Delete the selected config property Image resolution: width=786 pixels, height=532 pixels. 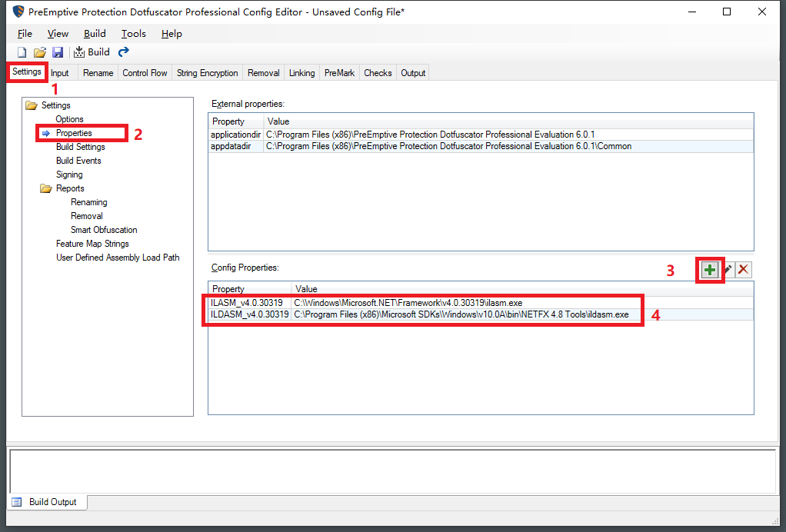[x=744, y=270]
